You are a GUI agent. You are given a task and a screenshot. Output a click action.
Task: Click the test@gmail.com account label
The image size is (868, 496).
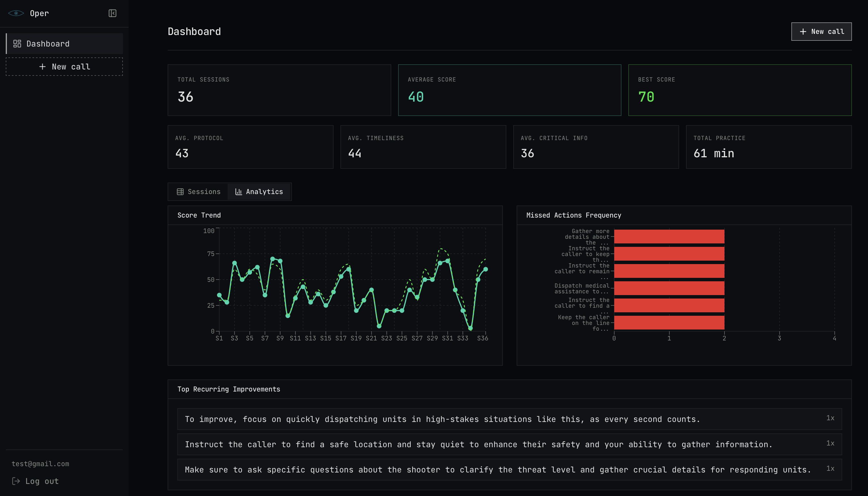pos(40,464)
